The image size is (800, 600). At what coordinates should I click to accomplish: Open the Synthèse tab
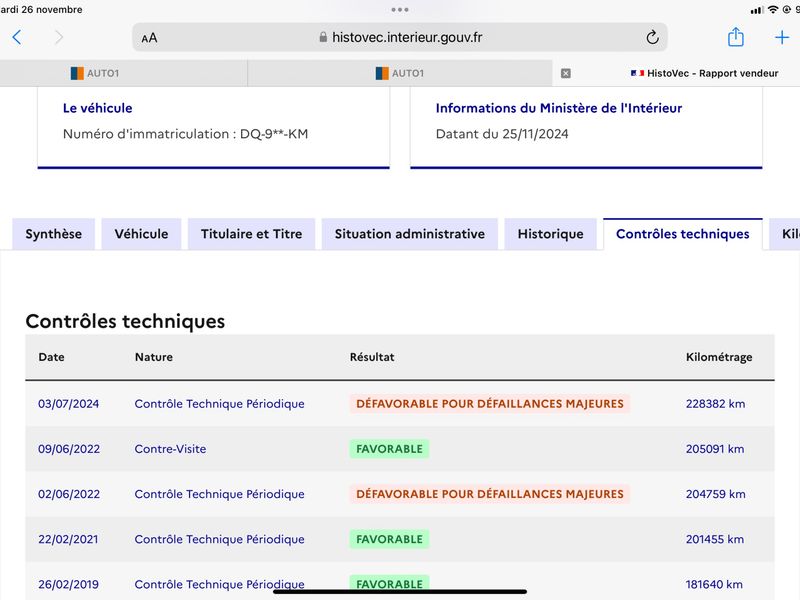click(54, 234)
